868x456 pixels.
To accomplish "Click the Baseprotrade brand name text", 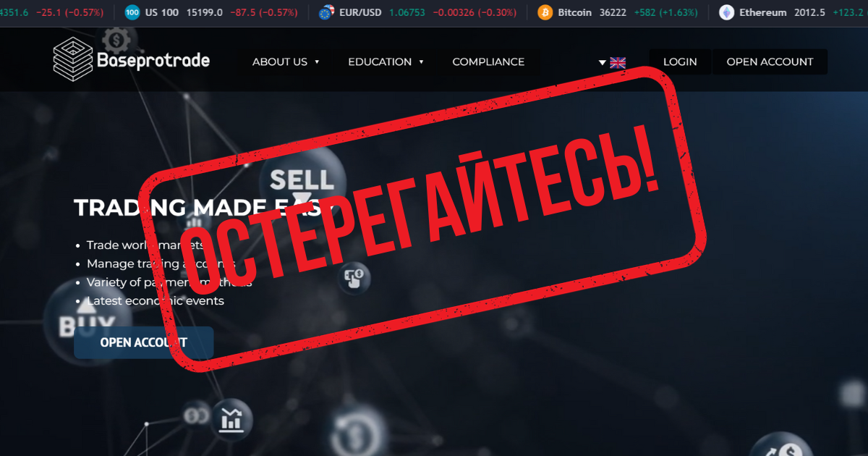I will click(x=153, y=60).
